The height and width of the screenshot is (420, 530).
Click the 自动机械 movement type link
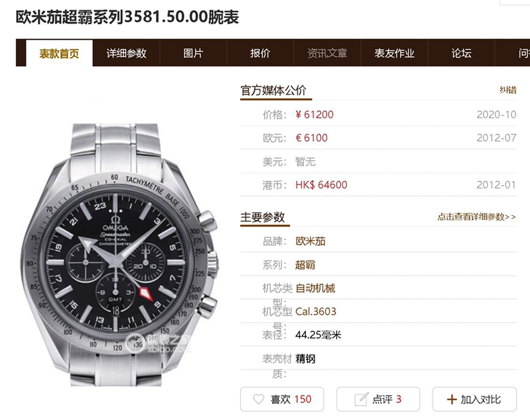pos(315,288)
